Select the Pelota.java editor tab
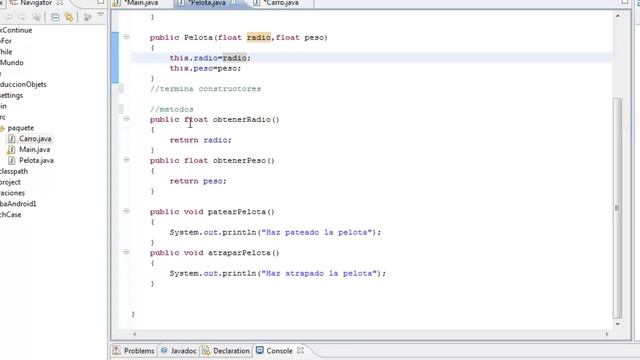This screenshot has width=640, height=360. [207, 3]
